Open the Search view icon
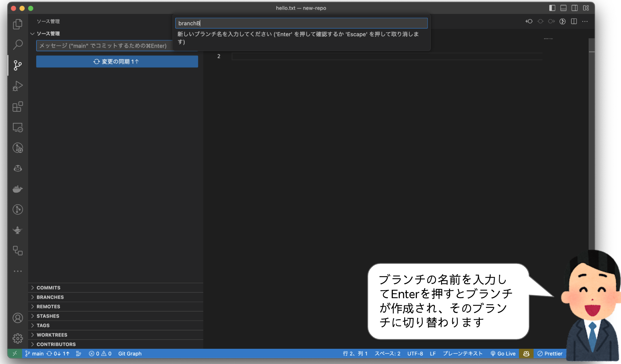Screen dimensions: 621x364 tap(18, 45)
